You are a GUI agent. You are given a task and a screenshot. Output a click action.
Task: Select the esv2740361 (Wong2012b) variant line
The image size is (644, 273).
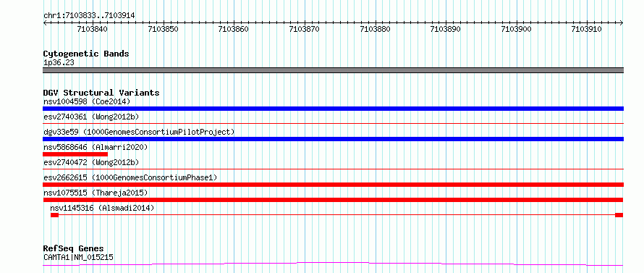coord(333,123)
